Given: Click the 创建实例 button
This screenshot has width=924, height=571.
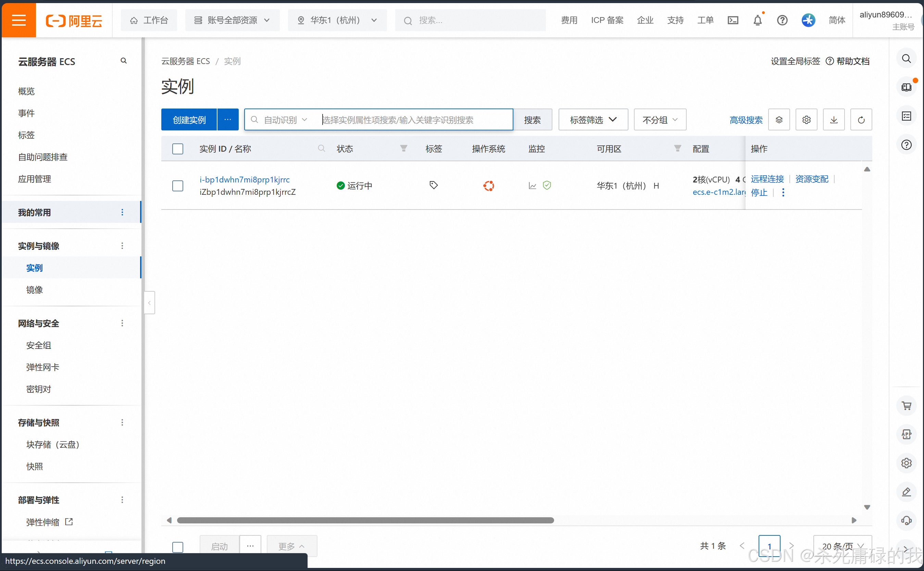Looking at the screenshot, I should coord(189,119).
